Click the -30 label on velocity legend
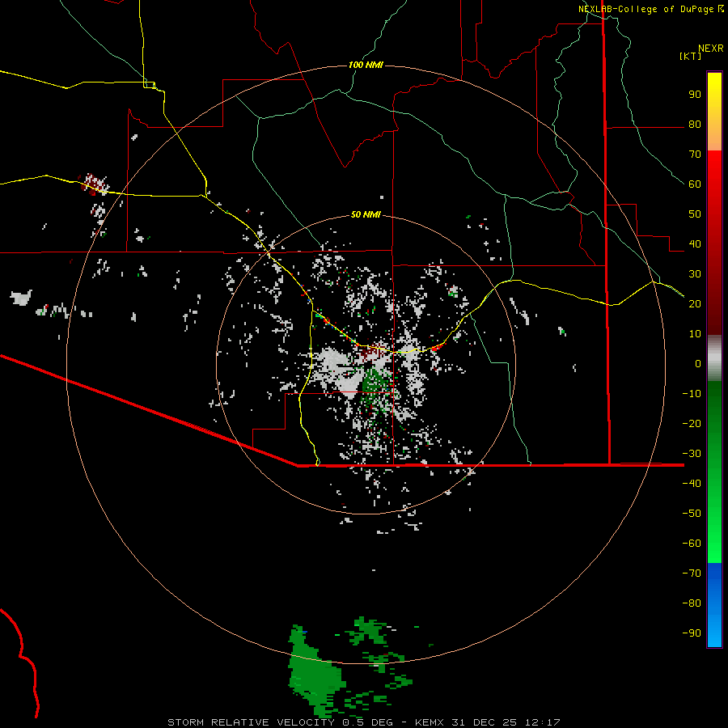Image resolution: width=728 pixels, height=728 pixels. click(692, 453)
